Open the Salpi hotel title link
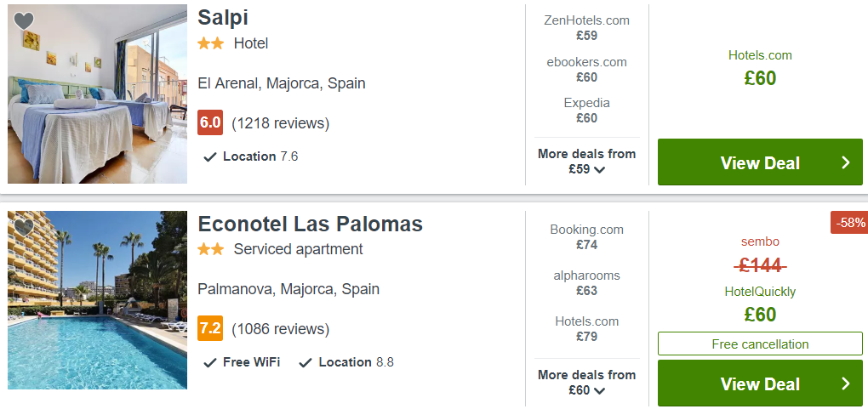Screen dimensions: 868x409 click(x=223, y=18)
